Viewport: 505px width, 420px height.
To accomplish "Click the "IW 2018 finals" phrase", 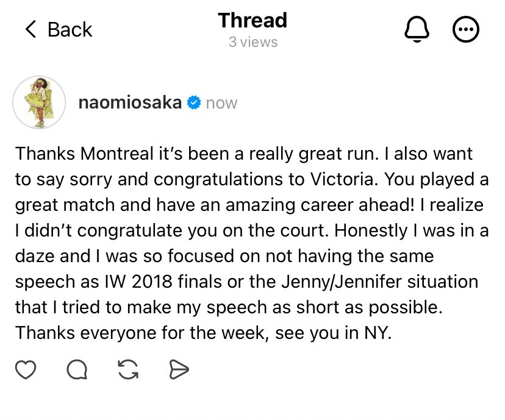I will 163,282.
